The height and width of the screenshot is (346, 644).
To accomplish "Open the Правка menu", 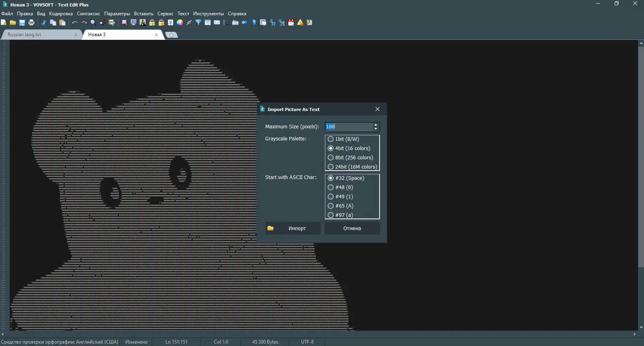I will coord(25,14).
